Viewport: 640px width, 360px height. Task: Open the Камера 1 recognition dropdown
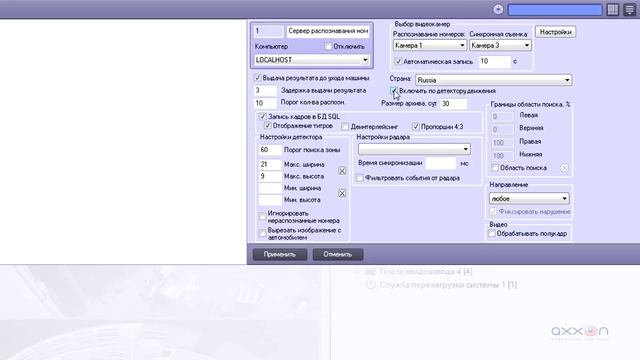tap(430, 45)
